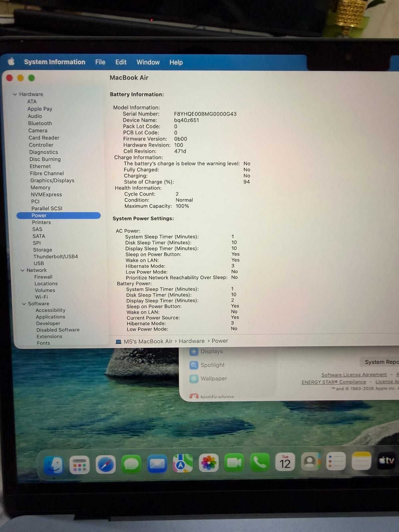Collapse the Hardware section
Screen dimensions: 399x532
coord(15,94)
